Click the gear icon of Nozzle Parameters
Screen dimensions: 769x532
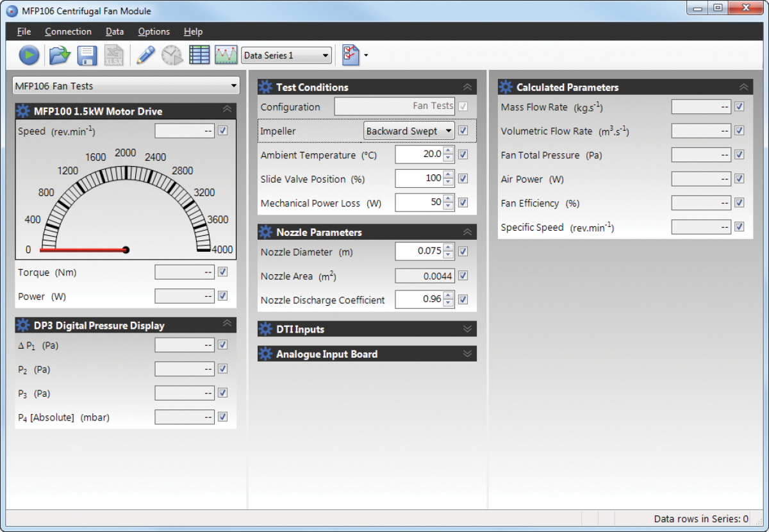pos(266,232)
